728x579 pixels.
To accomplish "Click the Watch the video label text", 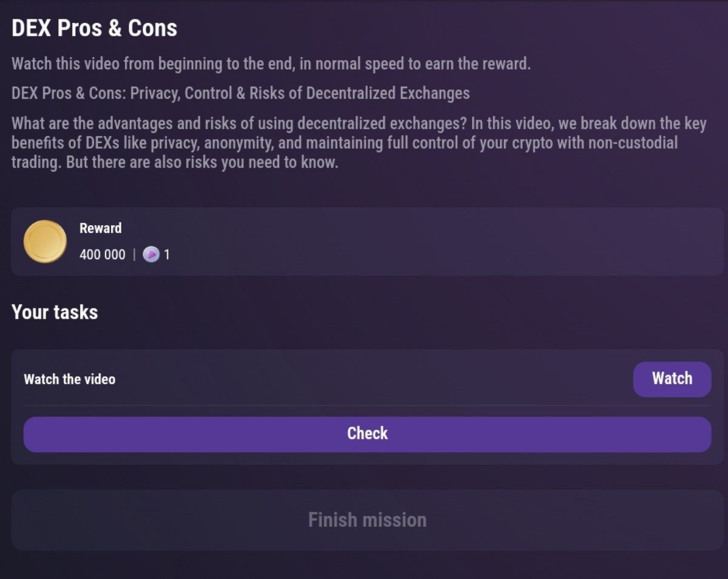I will (69, 379).
